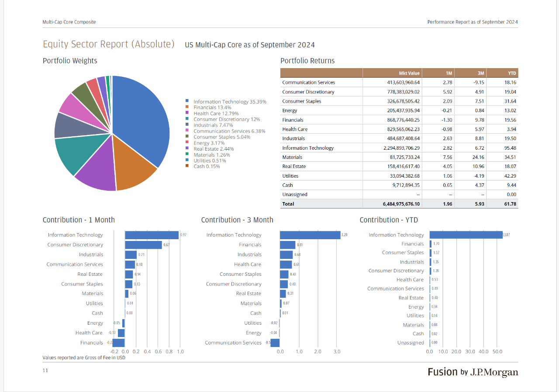
Task: Click Information Technology bar in 3 Month chart
Action: click(x=310, y=235)
